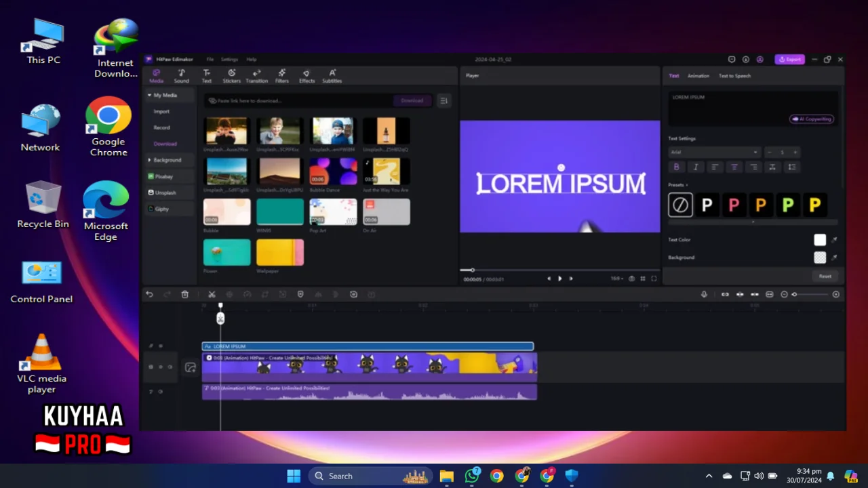Viewport: 868px width, 488px height.
Task: Delete clip with the trash icon
Action: tap(184, 294)
